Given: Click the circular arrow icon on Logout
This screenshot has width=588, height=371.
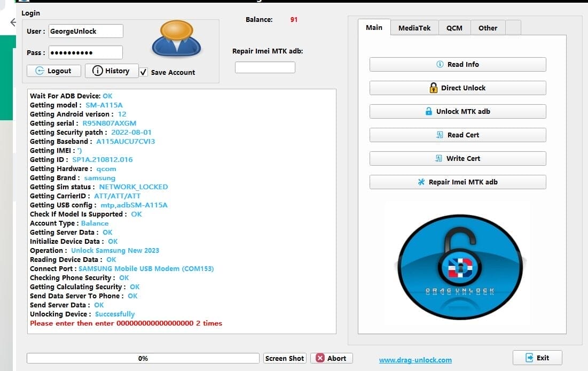Looking at the screenshot, I should pos(41,71).
